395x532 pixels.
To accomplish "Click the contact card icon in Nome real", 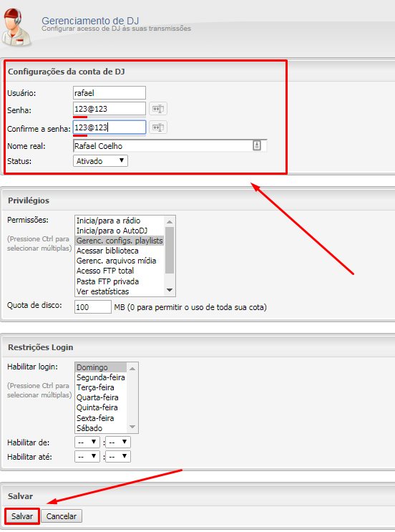I will point(257,145).
